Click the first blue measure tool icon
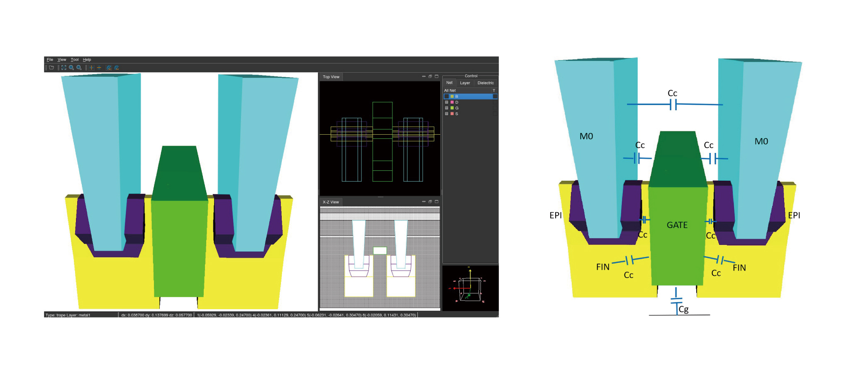868x373 pixels. [x=109, y=68]
